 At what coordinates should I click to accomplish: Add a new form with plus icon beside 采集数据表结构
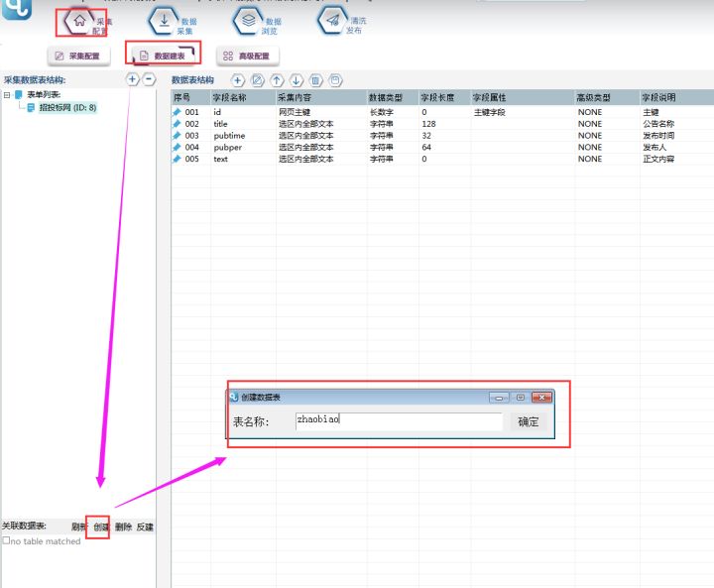pyautogui.click(x=132, y=79)
